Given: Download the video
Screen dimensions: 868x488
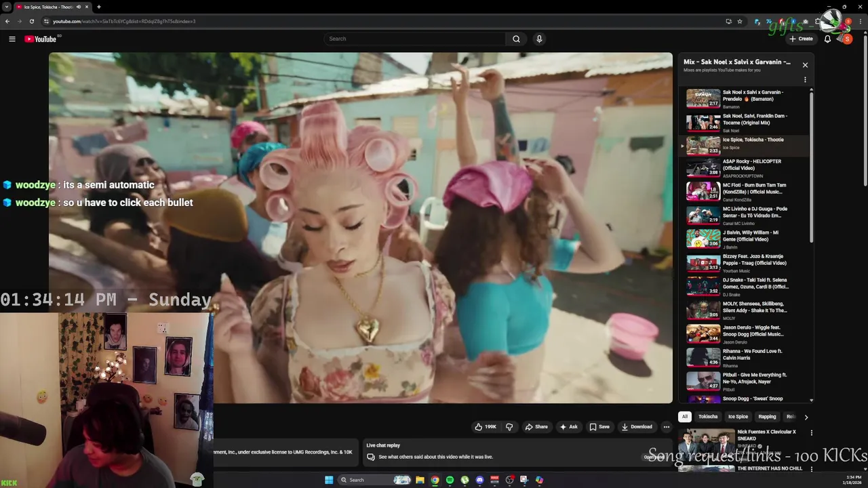Looking at the screenshot, I should coord(637,427).
